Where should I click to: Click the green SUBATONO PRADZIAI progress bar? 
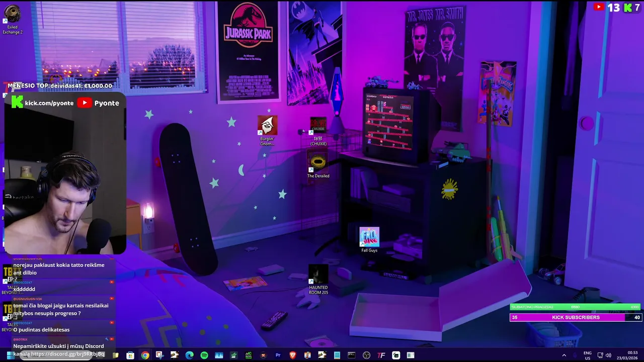(x=575, y=307)
